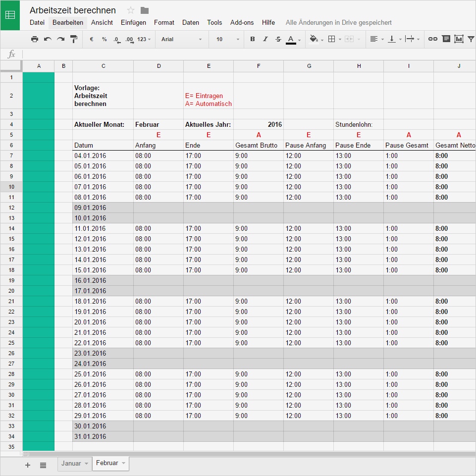Toggle bold formatting on selected cells

click(x=252, y=39)
